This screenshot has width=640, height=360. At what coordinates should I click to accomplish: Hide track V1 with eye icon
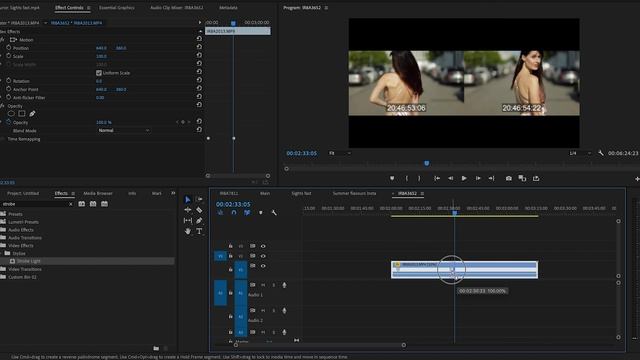point(263,266)
